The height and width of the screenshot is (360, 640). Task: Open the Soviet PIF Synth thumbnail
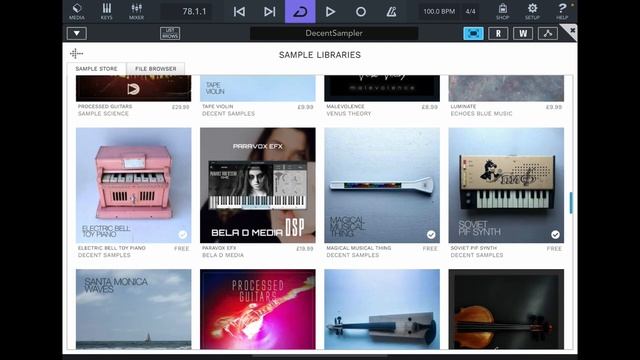click(506, 185)
